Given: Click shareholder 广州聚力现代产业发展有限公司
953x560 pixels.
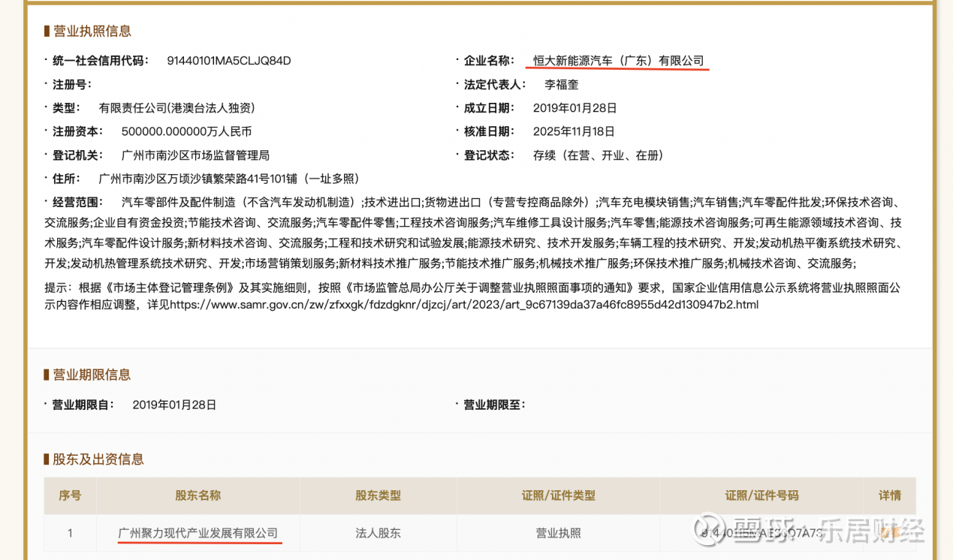Looking at the screenshot, I should click(198, 533).
